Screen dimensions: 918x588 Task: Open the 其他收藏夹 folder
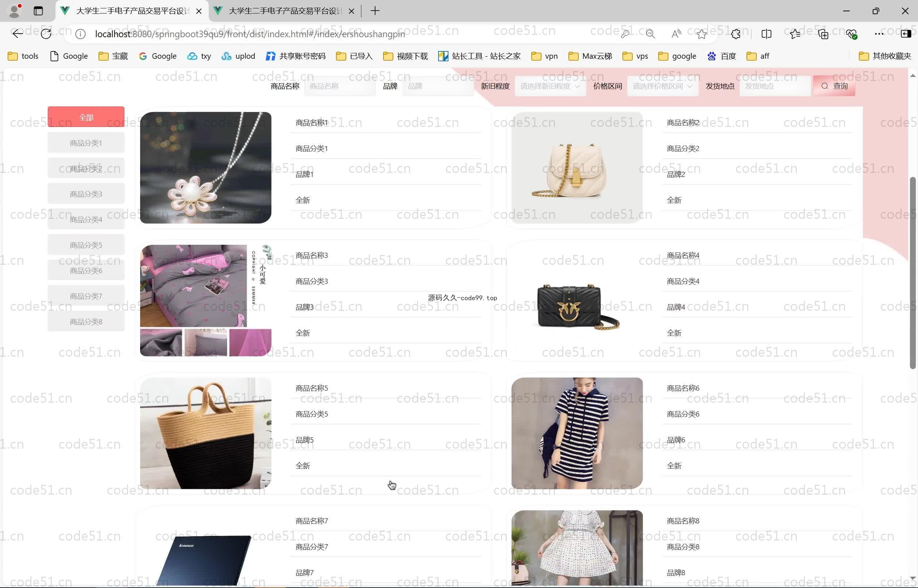tap(885, 56)
